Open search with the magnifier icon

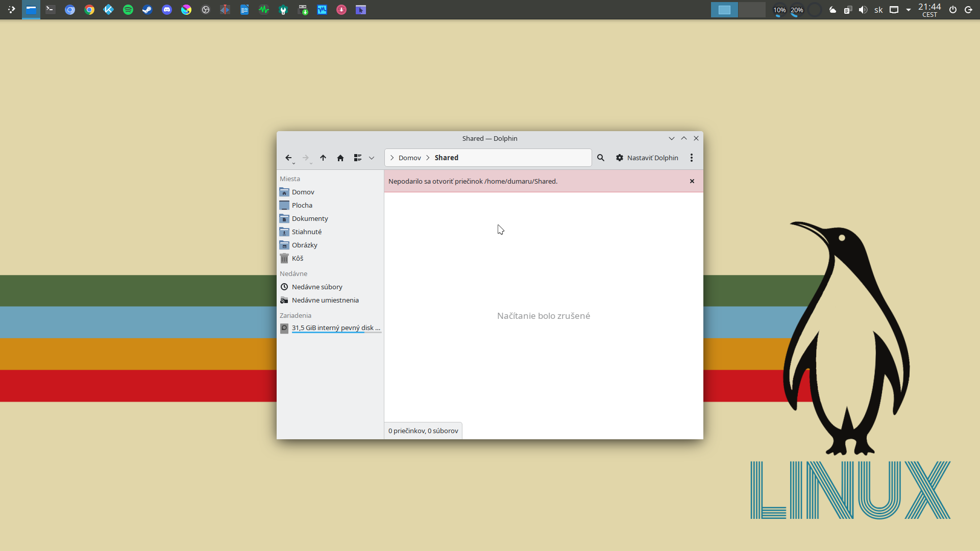pyautogui.click(x=601, y=158)
